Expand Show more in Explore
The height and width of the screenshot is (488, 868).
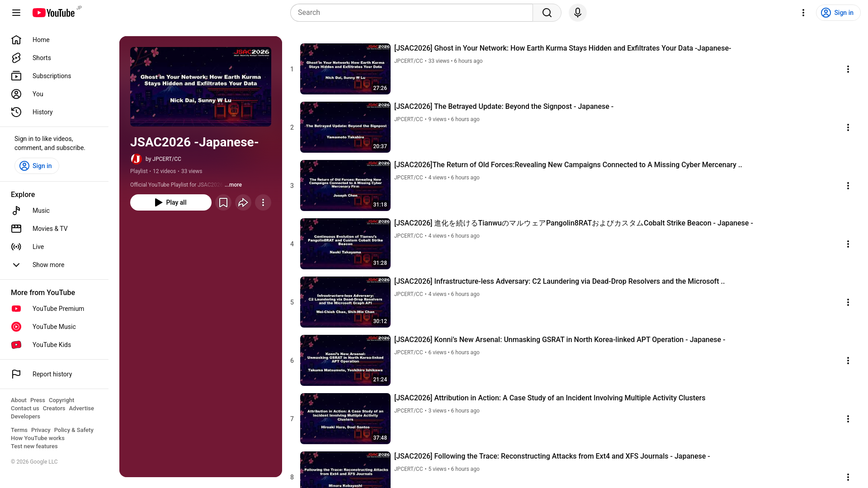(48, 265)
